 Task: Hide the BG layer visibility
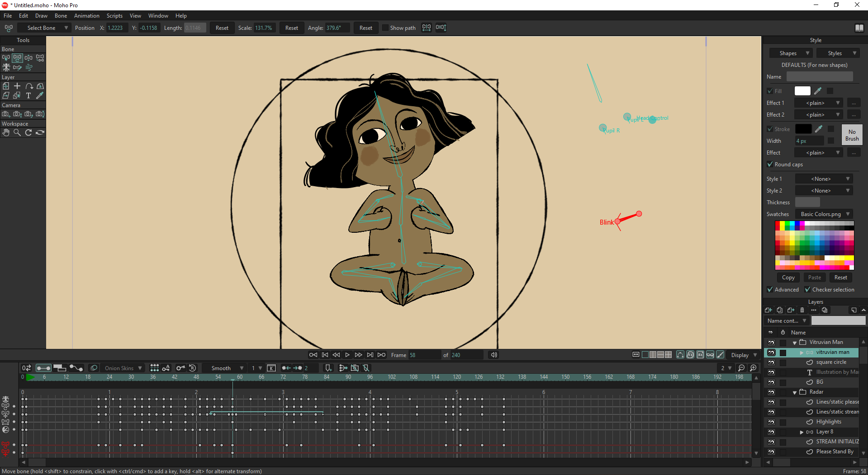coord(771,382)
